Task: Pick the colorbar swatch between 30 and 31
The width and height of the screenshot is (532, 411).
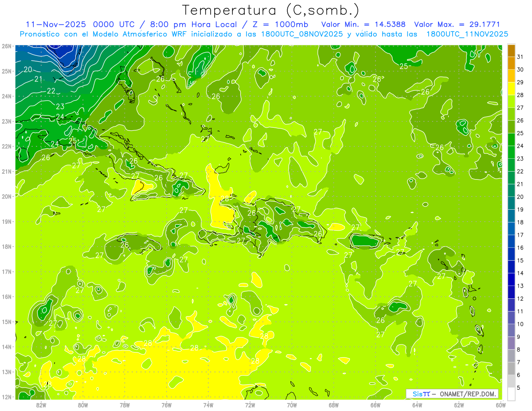Action: pos(512,63)
